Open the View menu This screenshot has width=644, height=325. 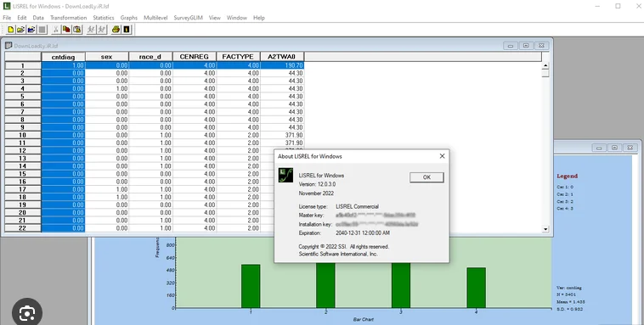click(215, 18)
